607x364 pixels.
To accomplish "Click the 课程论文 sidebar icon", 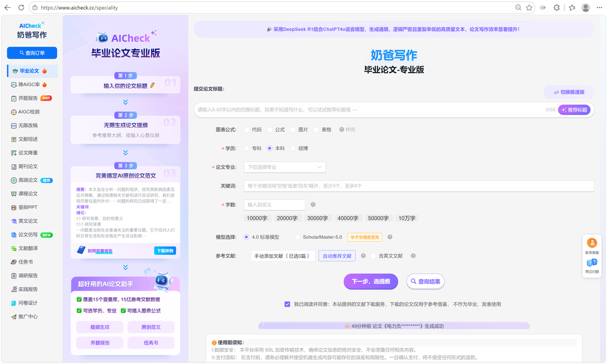I will pos(13,194).
